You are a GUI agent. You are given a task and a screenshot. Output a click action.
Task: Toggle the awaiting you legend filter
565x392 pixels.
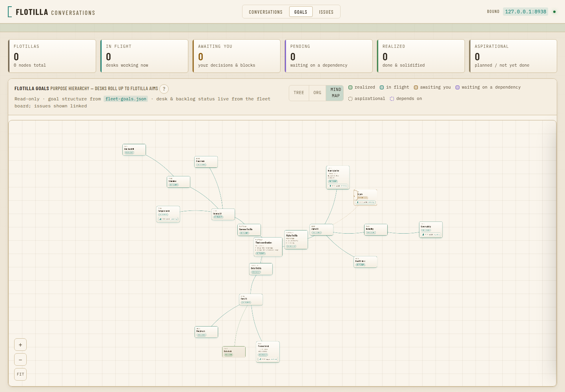(432, 87)
